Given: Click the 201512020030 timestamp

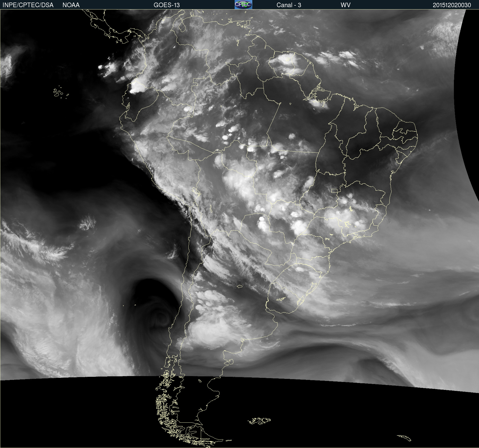Looking at the screenshot, I should click(452, 5).
